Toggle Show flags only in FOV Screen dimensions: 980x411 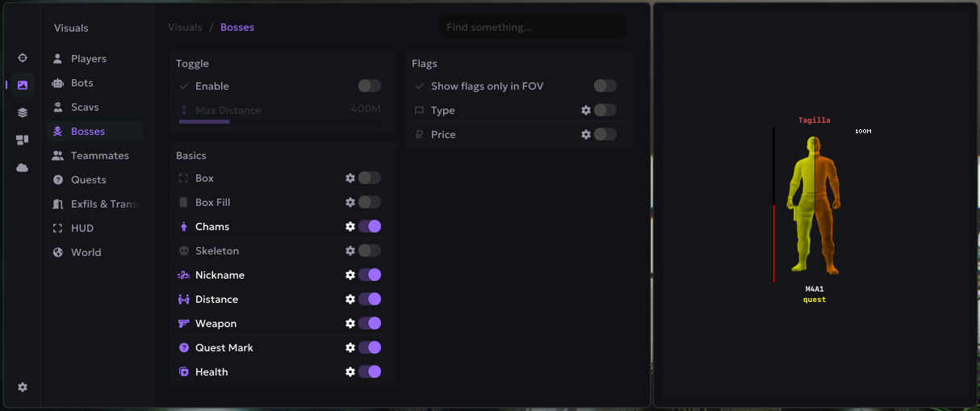(605, 86)
